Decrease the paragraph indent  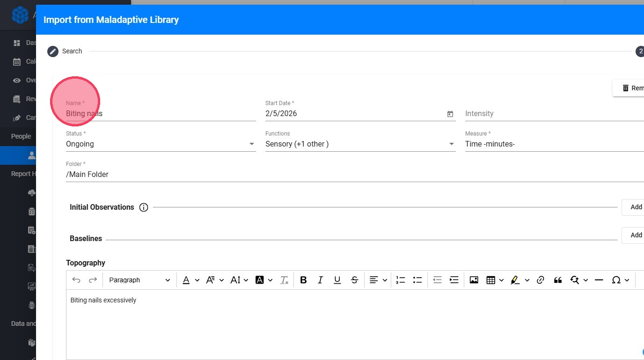coord(437,280)
